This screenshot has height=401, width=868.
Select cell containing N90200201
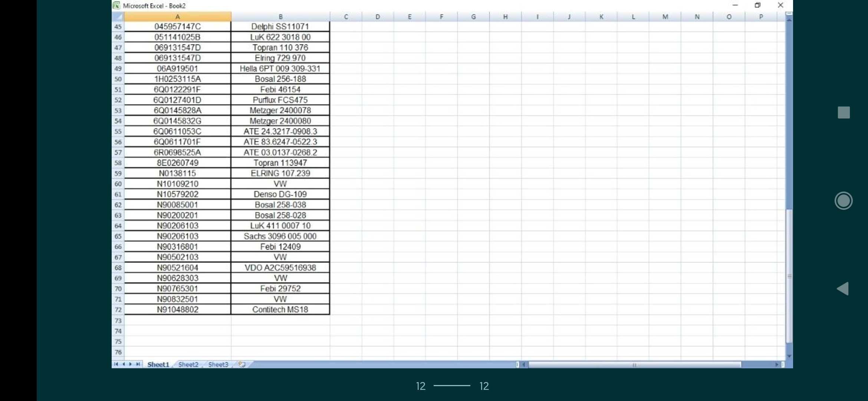[x=178, y=215]
